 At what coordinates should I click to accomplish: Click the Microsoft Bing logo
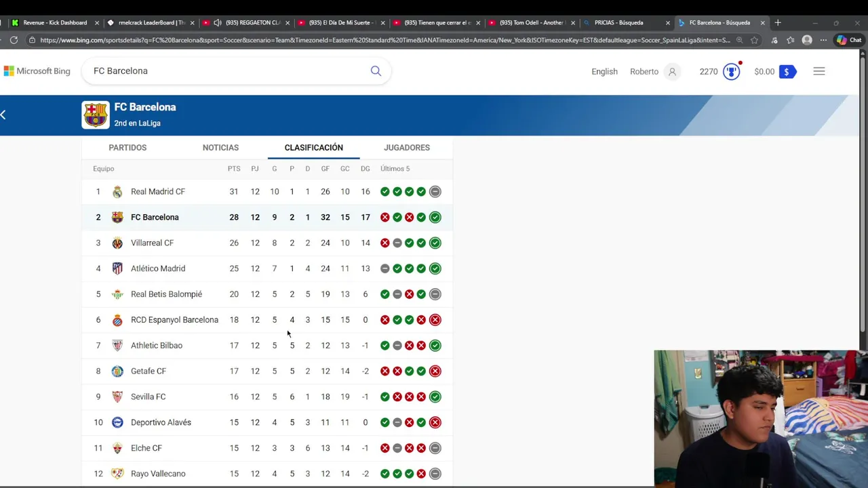(x=37, y=71)
